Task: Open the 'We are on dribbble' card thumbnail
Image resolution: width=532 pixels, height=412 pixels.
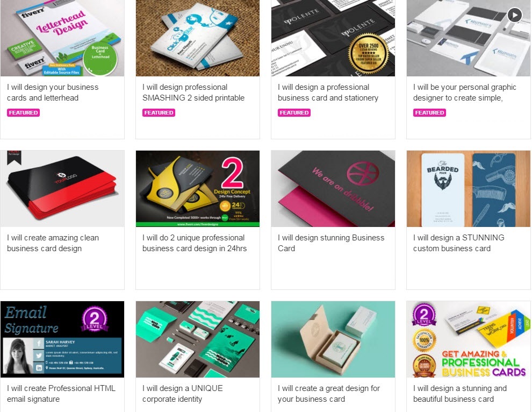Action: point(333,188)
